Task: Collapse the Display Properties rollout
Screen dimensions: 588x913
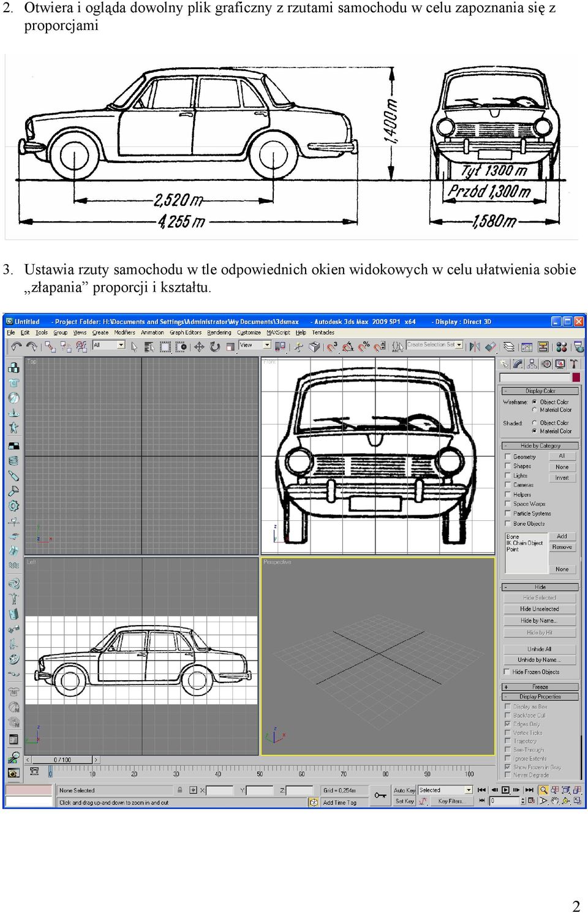Action: (540, 697)
